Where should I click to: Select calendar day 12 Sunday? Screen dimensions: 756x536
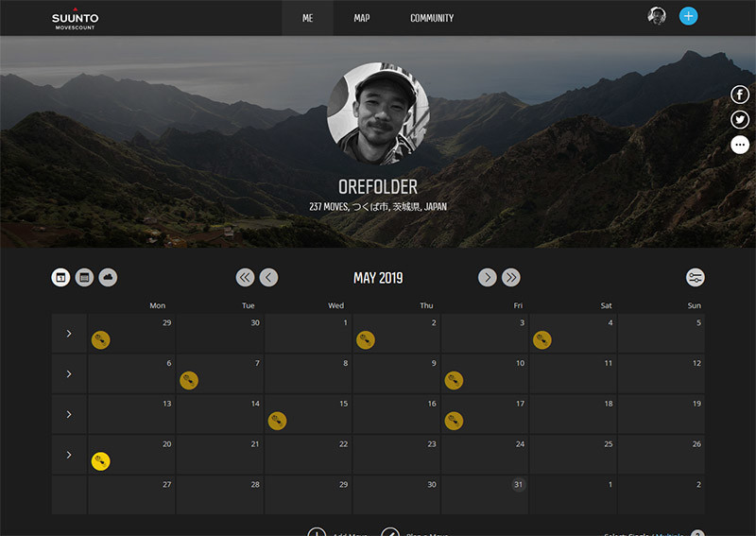point(661,374)
